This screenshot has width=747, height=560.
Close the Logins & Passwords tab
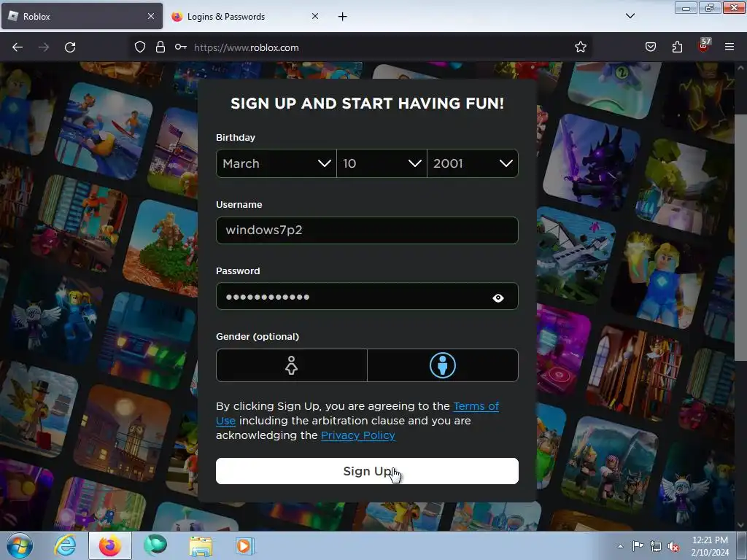[x=315, y=16]
